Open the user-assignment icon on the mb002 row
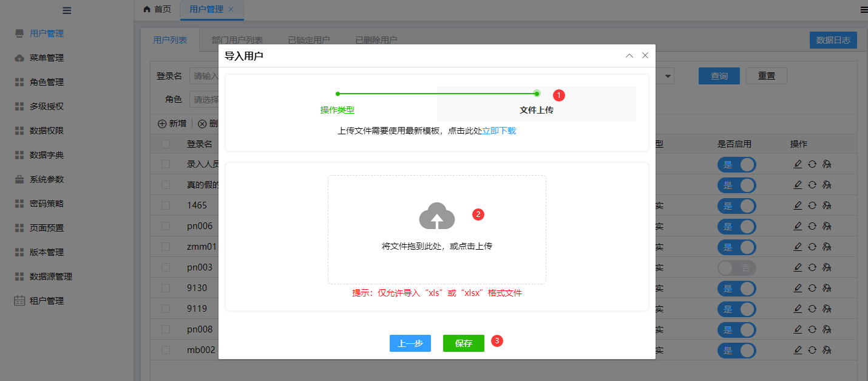Viewport: 868px width, 381px height. tap(827, 350)
